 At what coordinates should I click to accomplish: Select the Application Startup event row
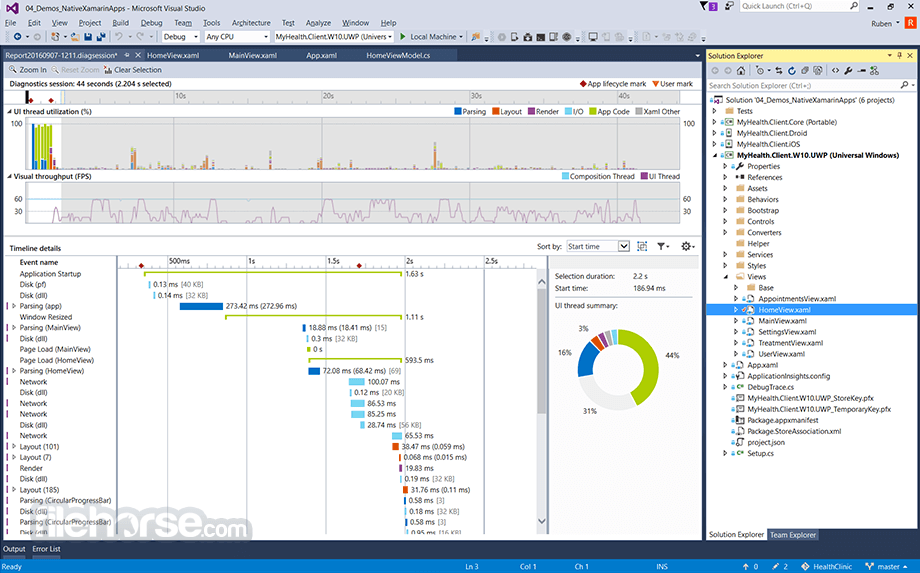pos(50,274)
